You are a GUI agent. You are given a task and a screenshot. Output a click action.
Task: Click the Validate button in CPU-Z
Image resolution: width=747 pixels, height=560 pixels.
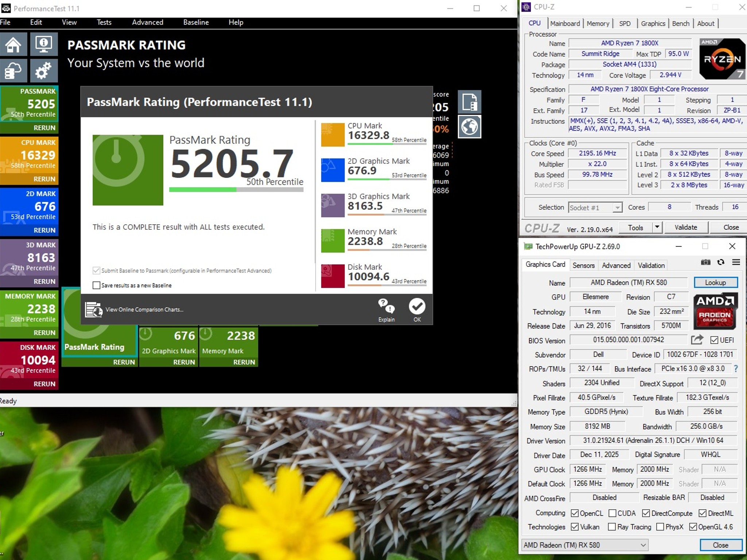coord(686,227)
